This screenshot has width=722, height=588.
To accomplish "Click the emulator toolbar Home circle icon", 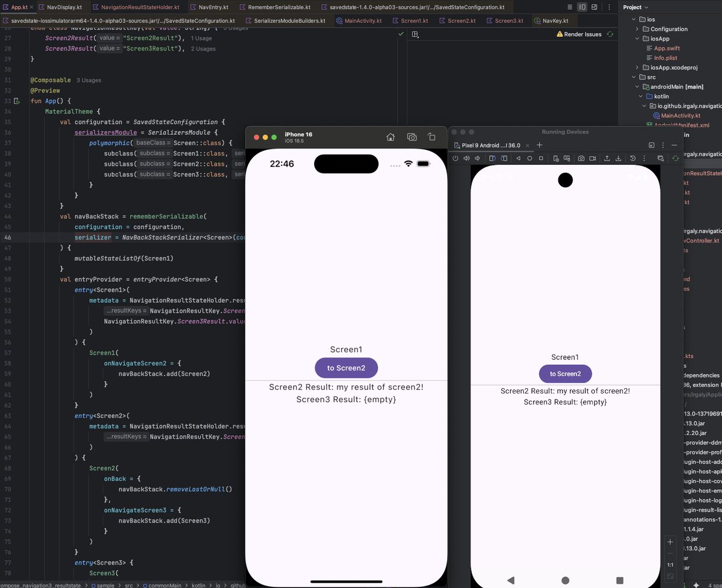I will [529, 158].
